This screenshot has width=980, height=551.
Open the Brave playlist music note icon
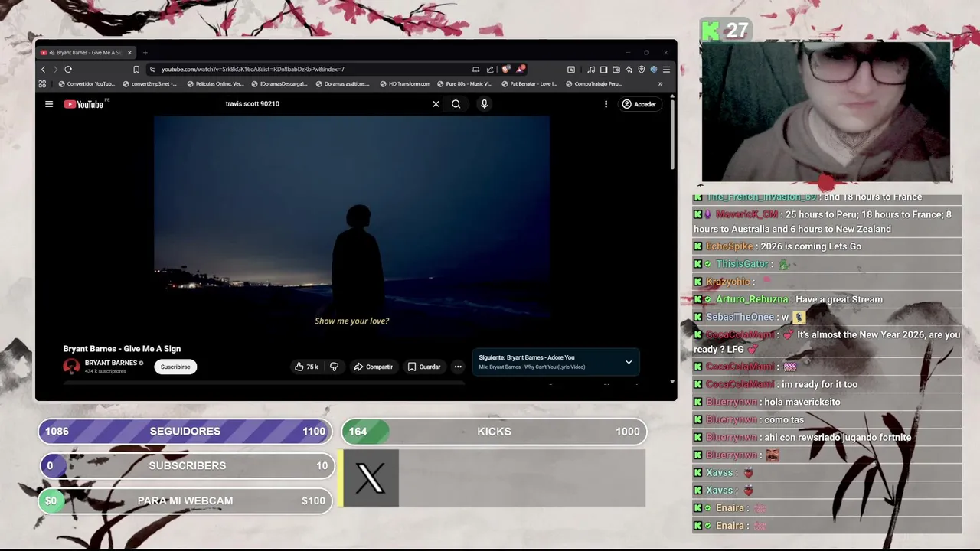[591, 69]
